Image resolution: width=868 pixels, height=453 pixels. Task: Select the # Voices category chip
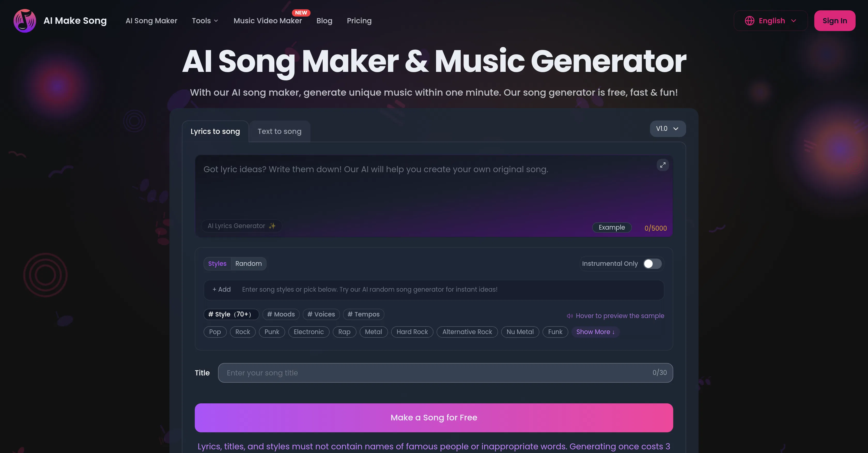321,314
